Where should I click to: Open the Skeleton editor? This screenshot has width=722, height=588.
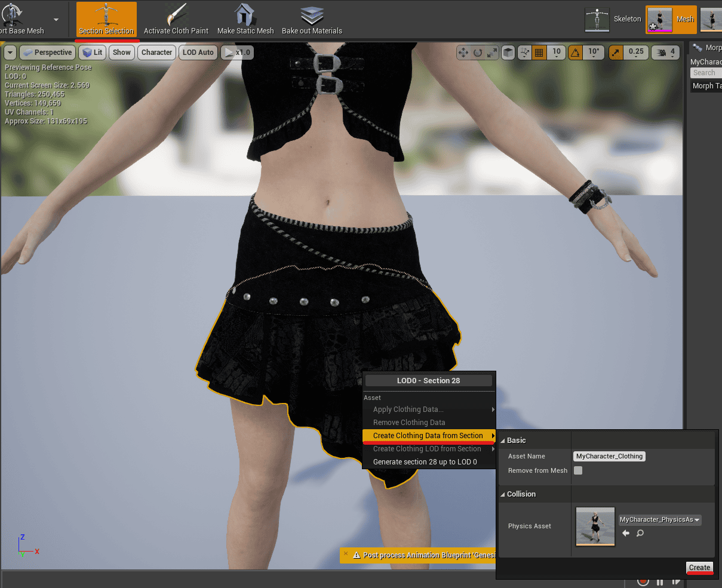coord(597,19)
